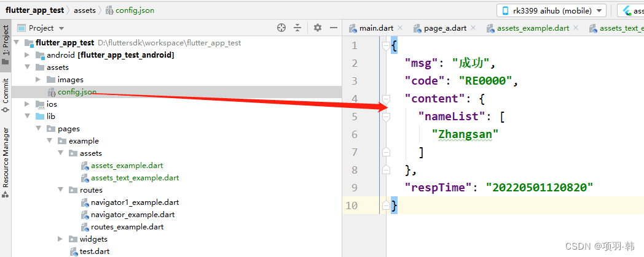Click flutter_app_test breadcrumb in navigation bar

click(35, 10)
